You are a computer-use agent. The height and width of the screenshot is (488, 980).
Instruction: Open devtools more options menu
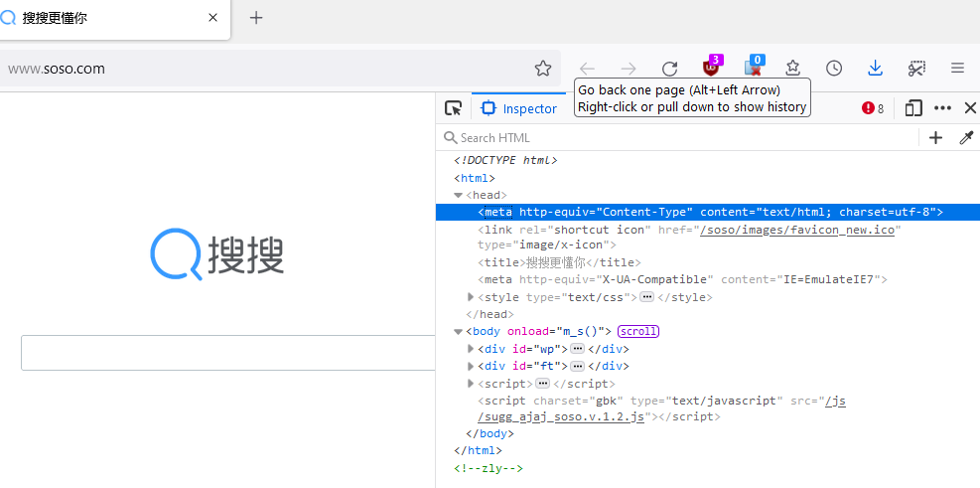[942, 108]
